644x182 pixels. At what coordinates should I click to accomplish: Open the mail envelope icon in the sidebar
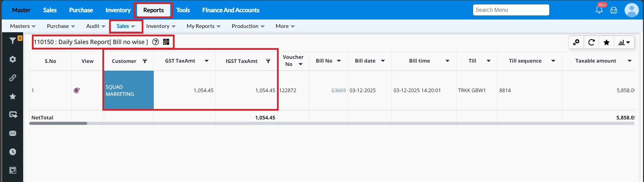[x=13, y=134]
